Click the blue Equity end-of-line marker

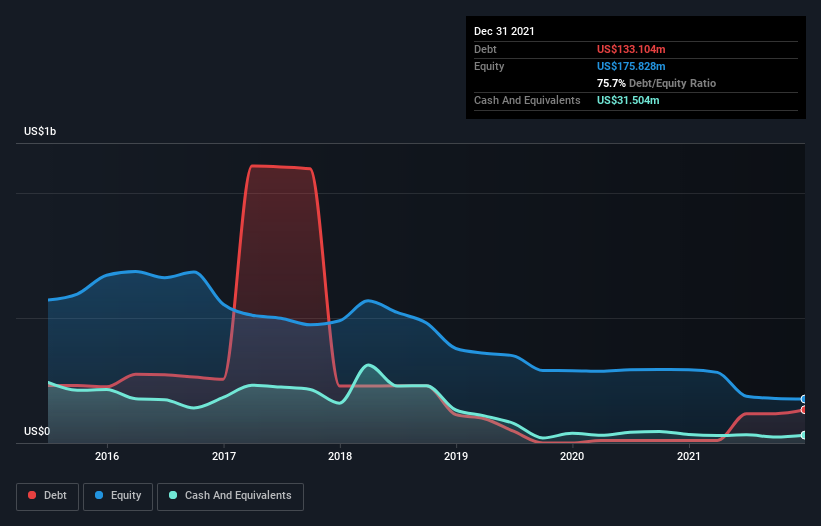804,399
